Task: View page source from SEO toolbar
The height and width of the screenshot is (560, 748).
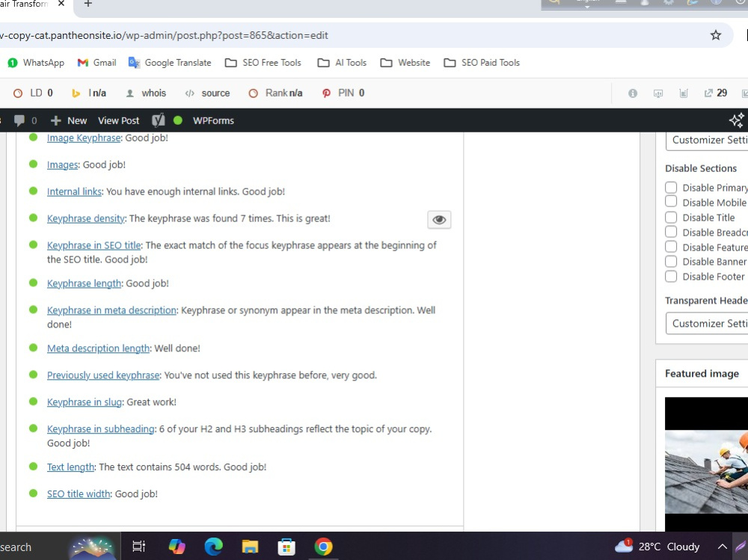Action: pyautogui.click(x=207, y=93)
